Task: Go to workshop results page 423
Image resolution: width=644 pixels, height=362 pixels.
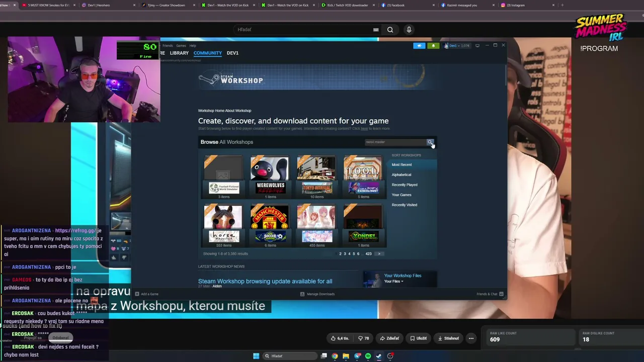Action: tap(368, 254)
